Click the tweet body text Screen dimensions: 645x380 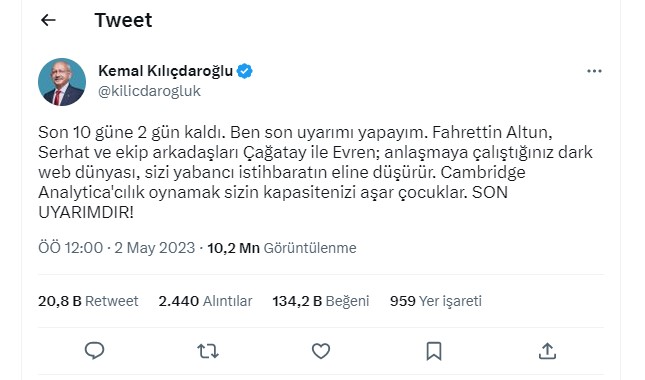[x=316, y=172]
